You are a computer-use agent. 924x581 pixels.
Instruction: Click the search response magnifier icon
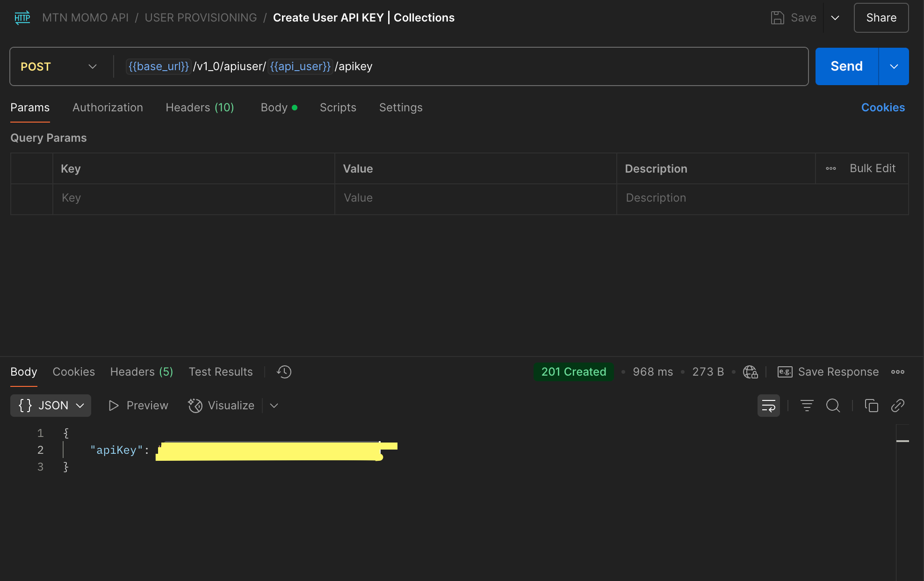coord(833,406)
